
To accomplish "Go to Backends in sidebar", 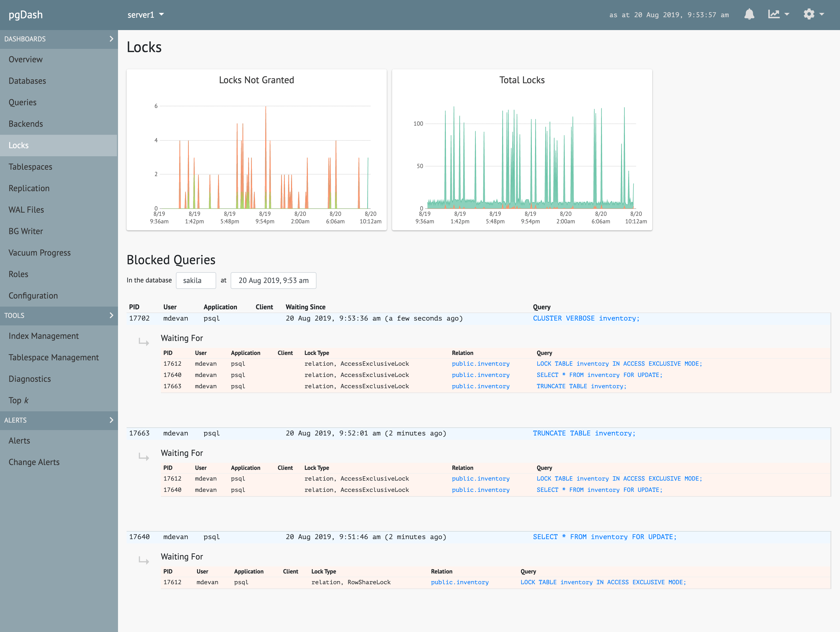I will pyautogui.click(x=26, y=124).
